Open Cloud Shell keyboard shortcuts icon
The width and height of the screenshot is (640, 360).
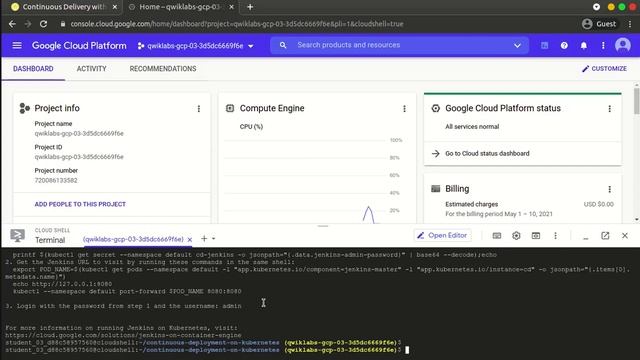click(497, 236)
